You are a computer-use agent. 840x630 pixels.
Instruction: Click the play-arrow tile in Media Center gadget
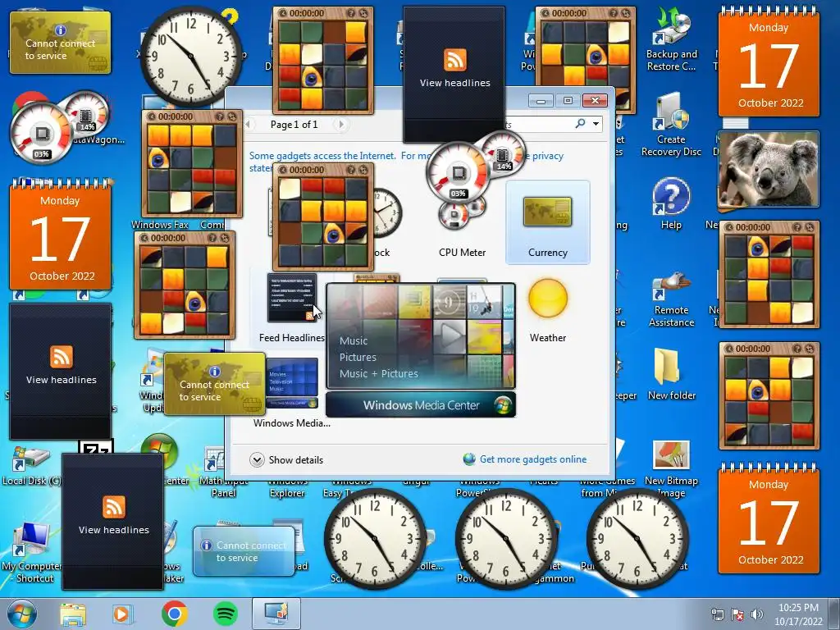(450, 336)
